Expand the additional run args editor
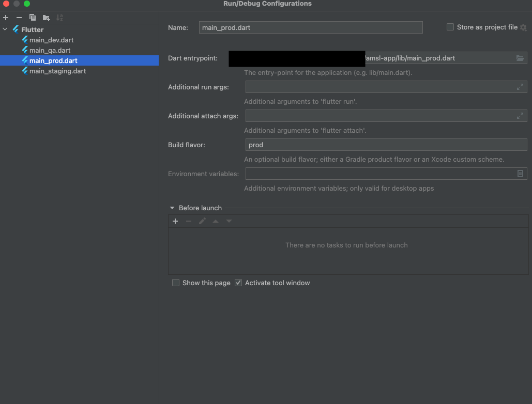 tap(521, 87)
